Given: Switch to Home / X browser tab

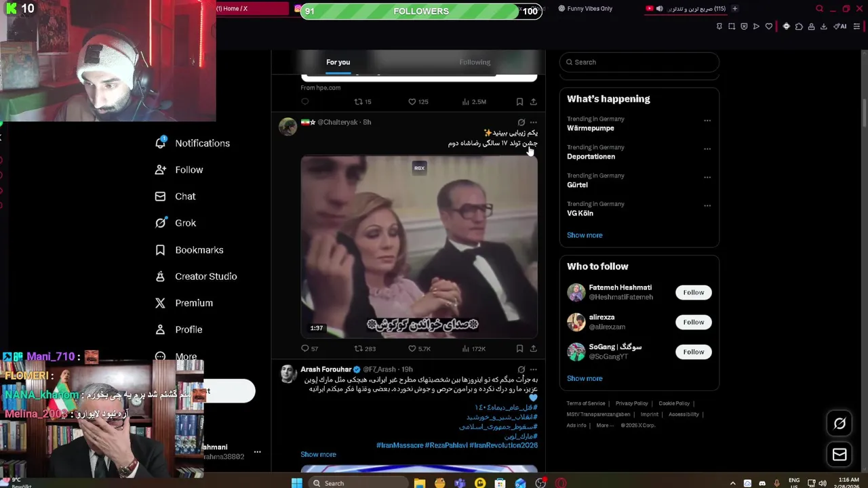Looking at the screenshot, I should [252, 9].
